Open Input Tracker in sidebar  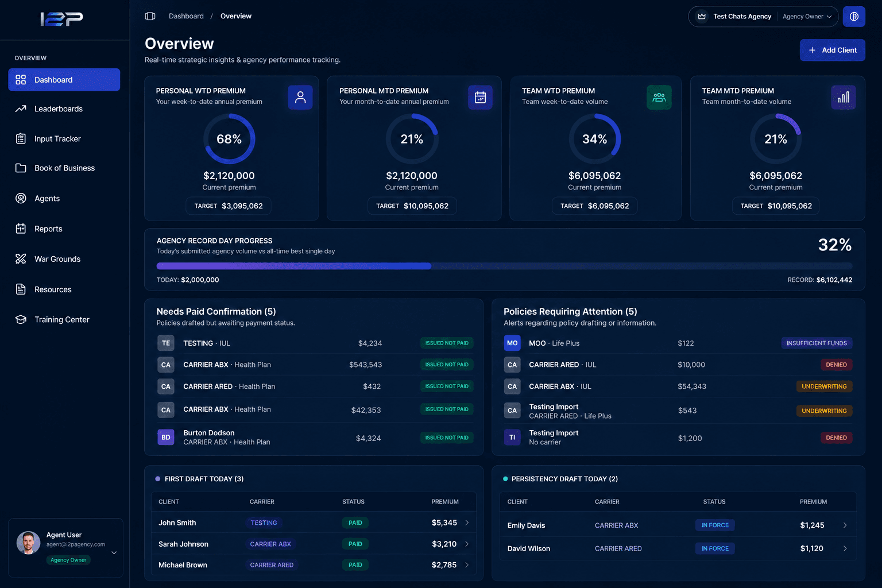click(x=64, y=138)
